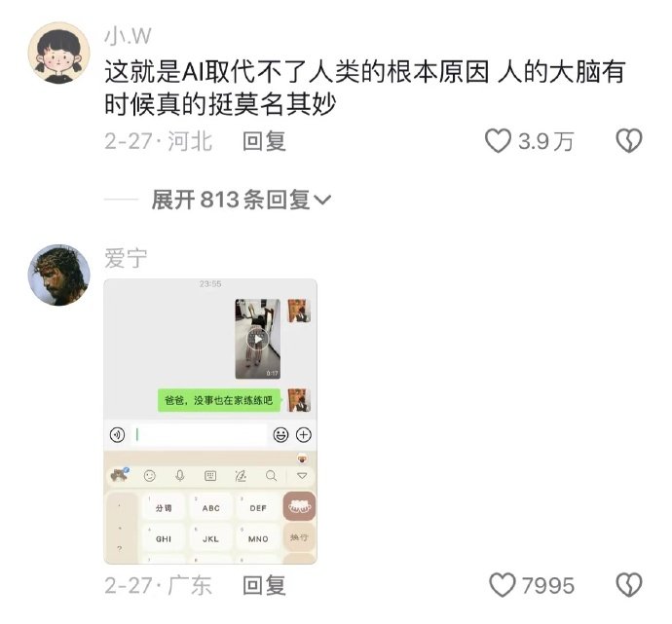Screen dimensions: 672x624
Task: Open 小.W username link
Action: 128,36
